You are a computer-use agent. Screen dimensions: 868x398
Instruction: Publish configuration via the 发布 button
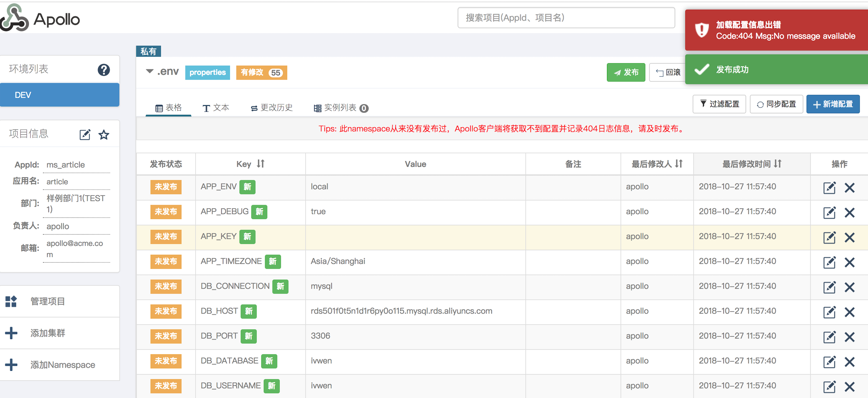click(x=626, y=72)
